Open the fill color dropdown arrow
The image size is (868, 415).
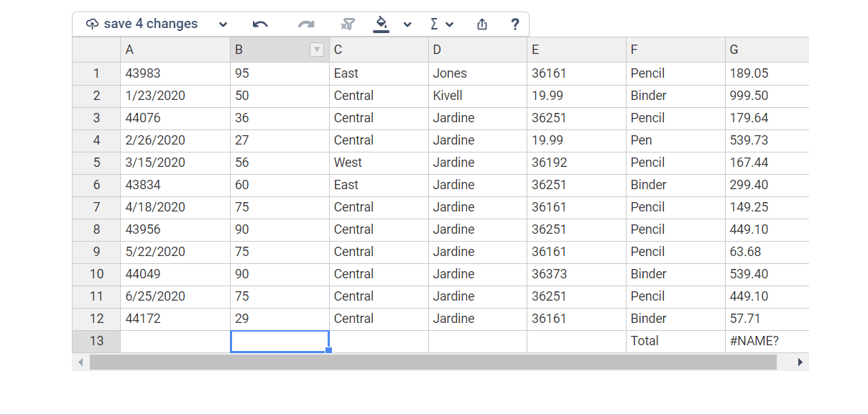click(x=407, y=24)
